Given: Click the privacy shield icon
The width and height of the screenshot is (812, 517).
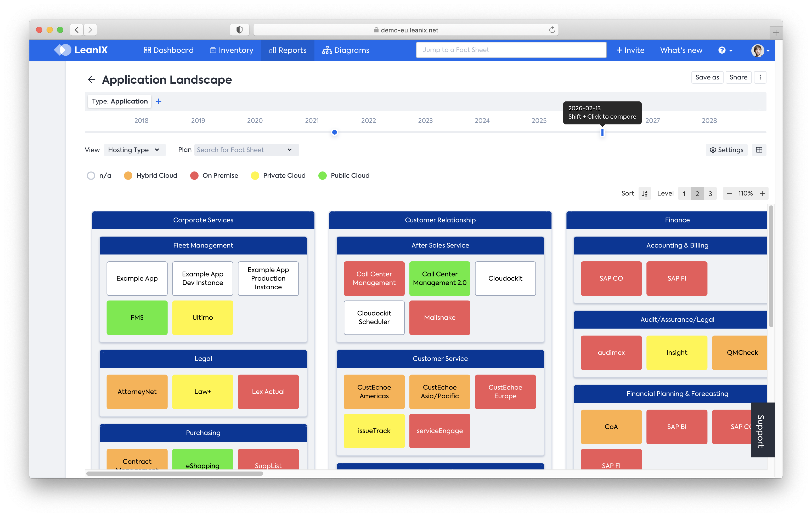Looking at the screenshot, I should pyautogui.click(x=239, y=30).
